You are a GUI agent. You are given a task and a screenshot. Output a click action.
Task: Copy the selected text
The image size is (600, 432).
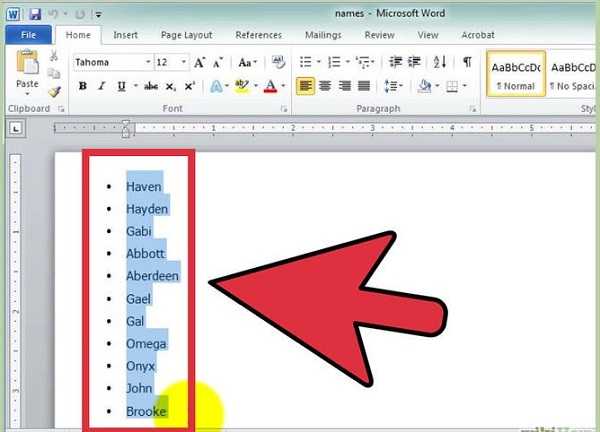[54, 73]
